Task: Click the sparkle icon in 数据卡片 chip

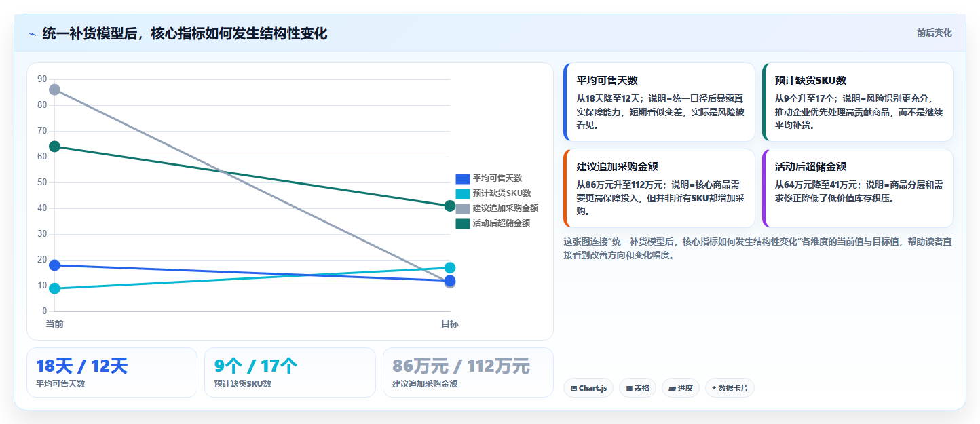Action: coord(714,389)
